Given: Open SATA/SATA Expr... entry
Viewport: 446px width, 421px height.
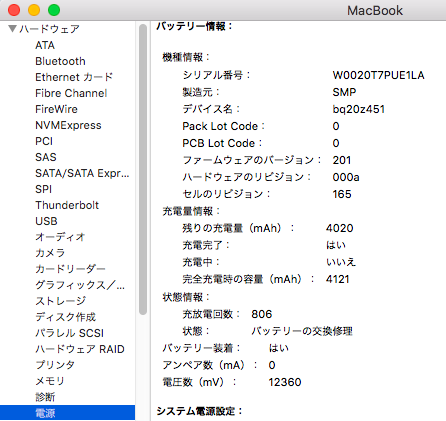Looking at the screenshot, I should pos(82,173).
